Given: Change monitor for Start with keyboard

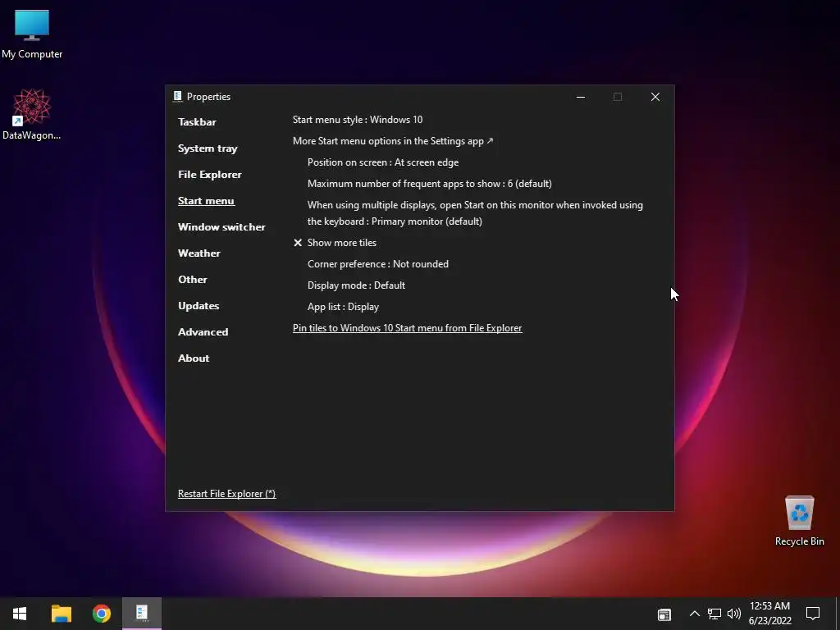Looking at the screenshot, I should (x=475, y=213).
